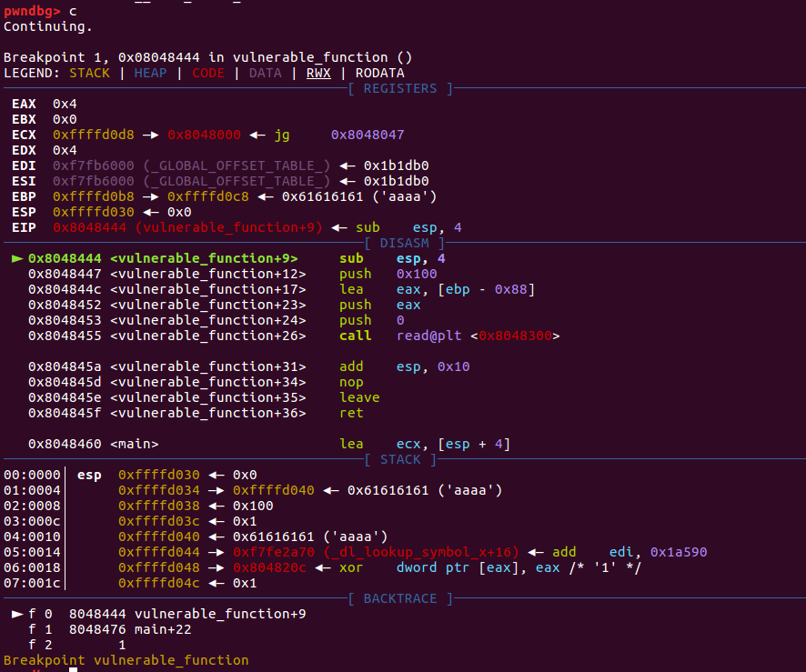This screenshot has height=672, width=806.
Task: Click jg target 0x8048047
Action: [368, 135]
